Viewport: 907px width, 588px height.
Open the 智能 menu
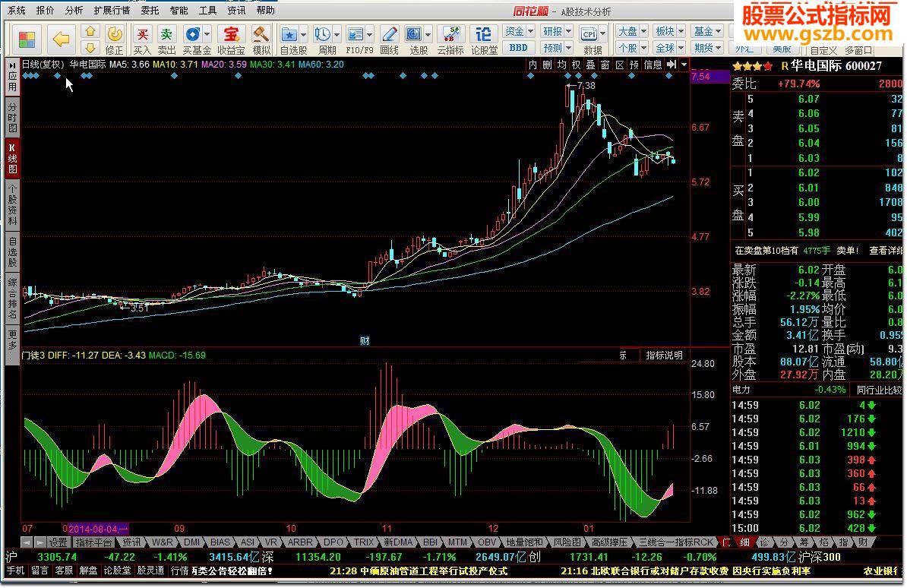(x=179, y=11)
